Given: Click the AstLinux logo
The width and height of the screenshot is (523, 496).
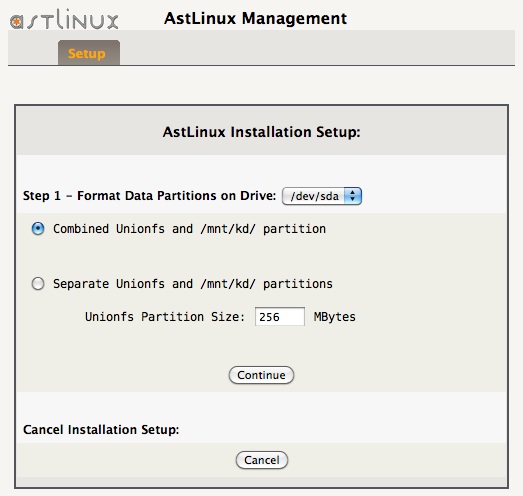Looking at the screenshot, I should [x=64, y=19].
